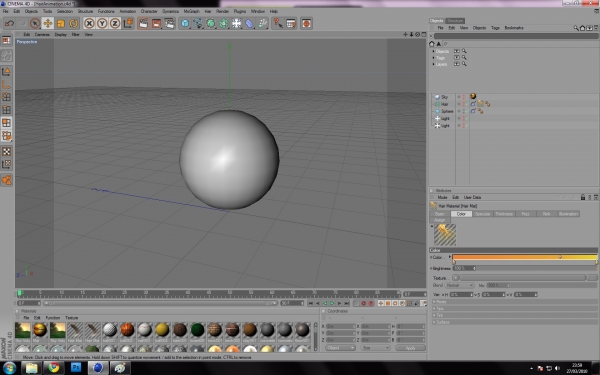Click the Apply button in Coordinates
600x375 pixels.
pos(410,348)
